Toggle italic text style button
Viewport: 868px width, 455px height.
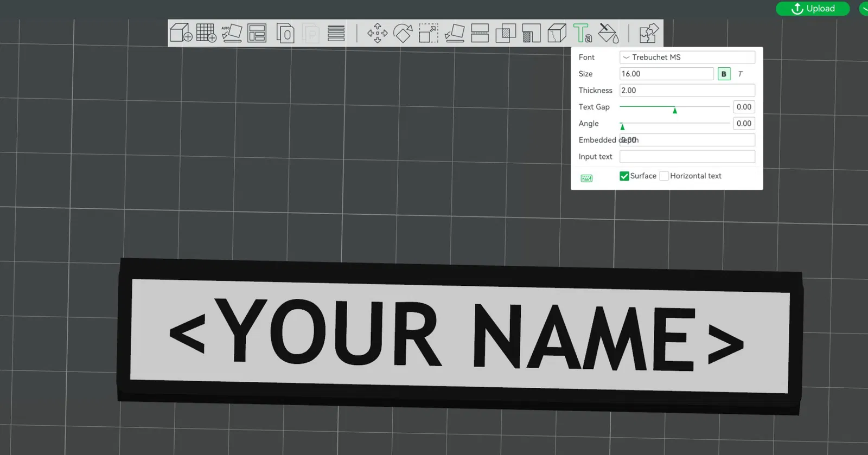tap(740, 74)
